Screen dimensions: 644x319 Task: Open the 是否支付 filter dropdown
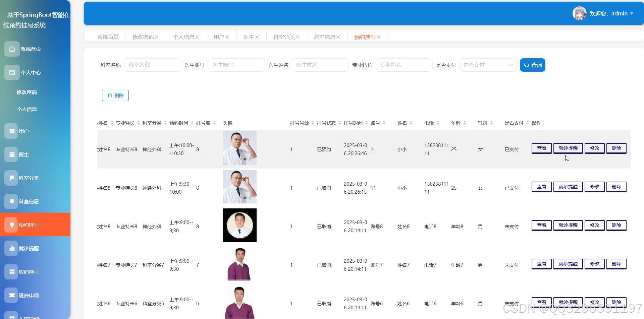488,65
